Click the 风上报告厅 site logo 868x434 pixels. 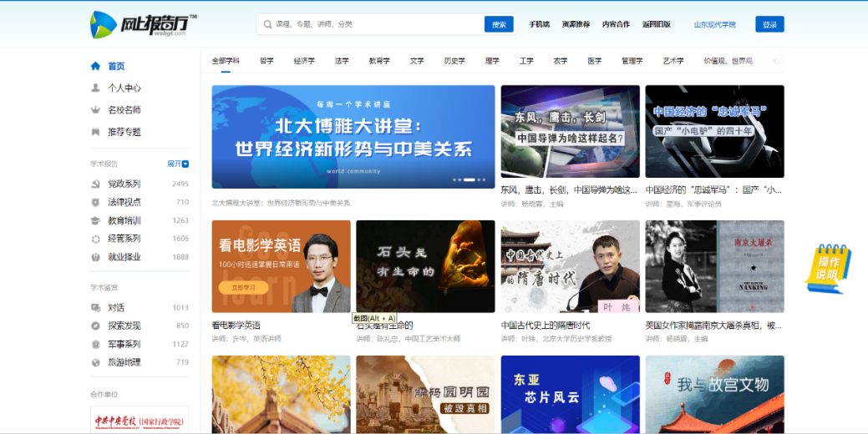click(x=143, y=24)
